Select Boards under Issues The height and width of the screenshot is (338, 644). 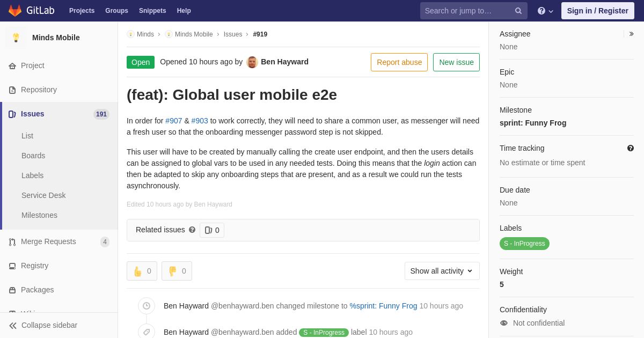[33, 156]
